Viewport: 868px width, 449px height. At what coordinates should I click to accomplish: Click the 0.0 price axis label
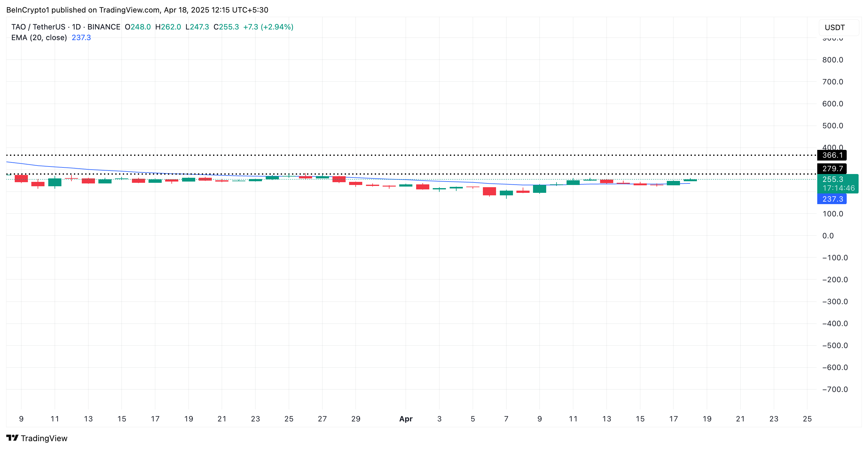point(828,235)
